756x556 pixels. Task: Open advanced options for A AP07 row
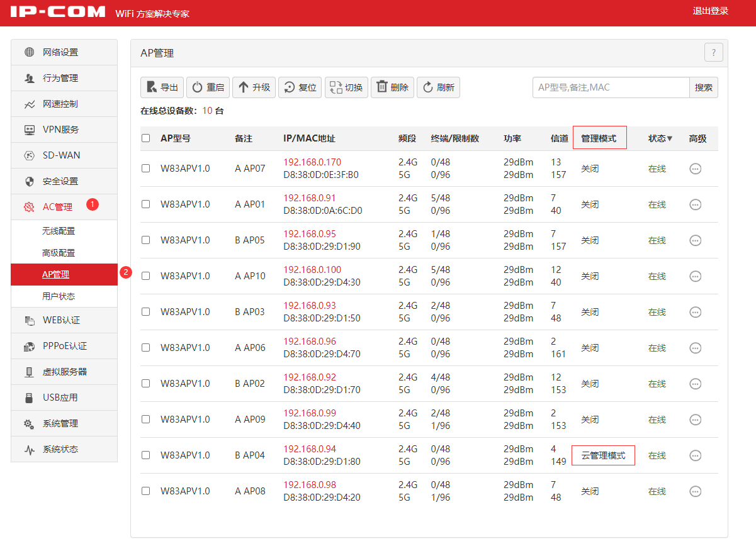[696, 169]
